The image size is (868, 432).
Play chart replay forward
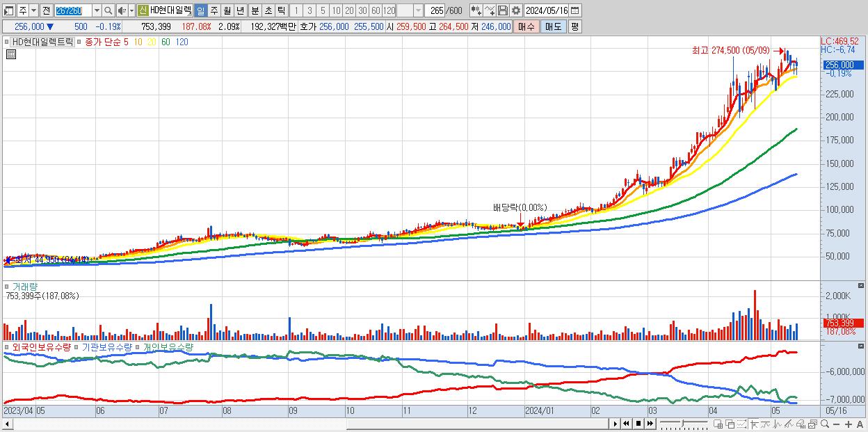coord(616,424)
